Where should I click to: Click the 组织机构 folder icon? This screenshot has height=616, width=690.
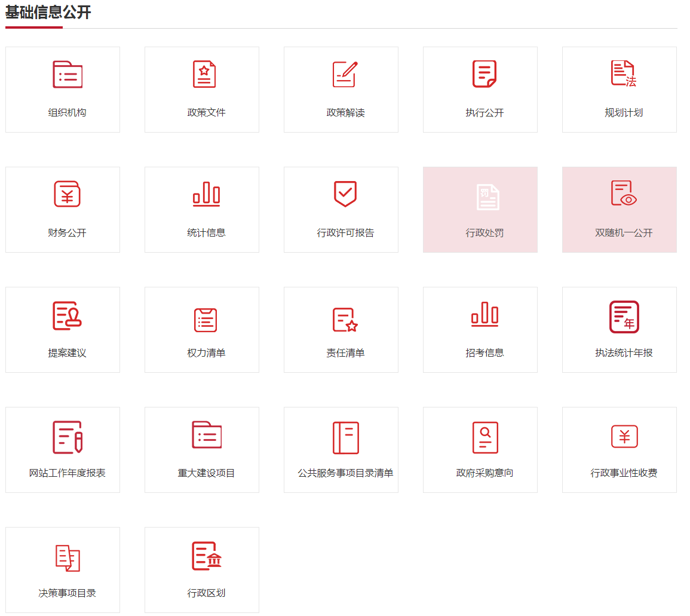pyautogui.click(x=67, y=75)
